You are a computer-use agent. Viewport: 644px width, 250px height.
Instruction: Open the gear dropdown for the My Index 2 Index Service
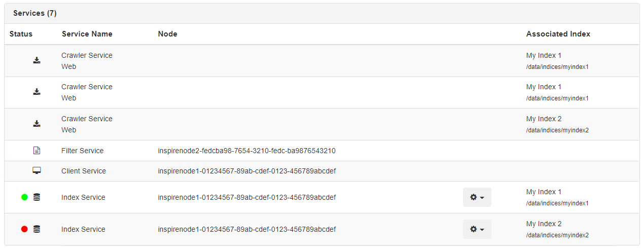[477, 229]
